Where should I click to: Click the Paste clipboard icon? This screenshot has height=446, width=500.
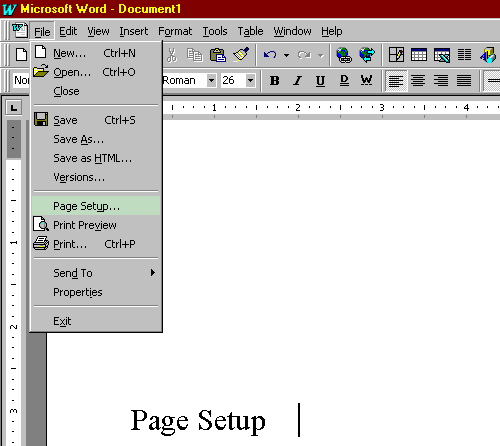(x=218, y=55)
